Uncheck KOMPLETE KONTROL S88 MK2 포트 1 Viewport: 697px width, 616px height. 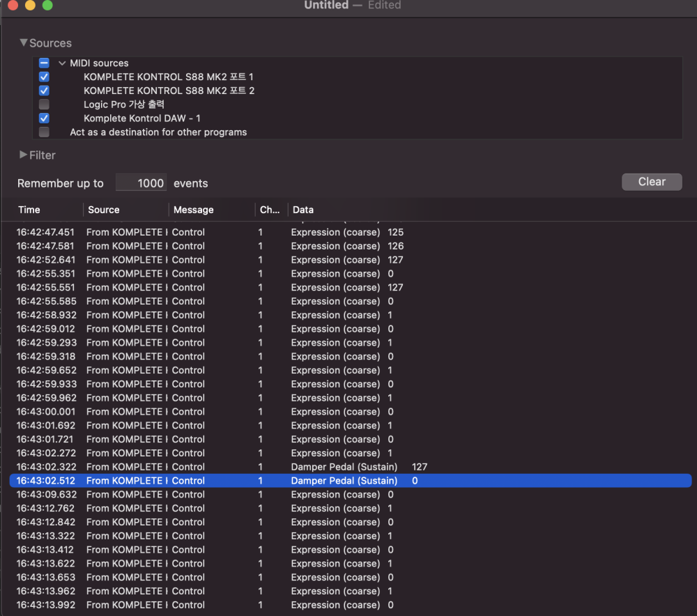(x=44, y=77)
